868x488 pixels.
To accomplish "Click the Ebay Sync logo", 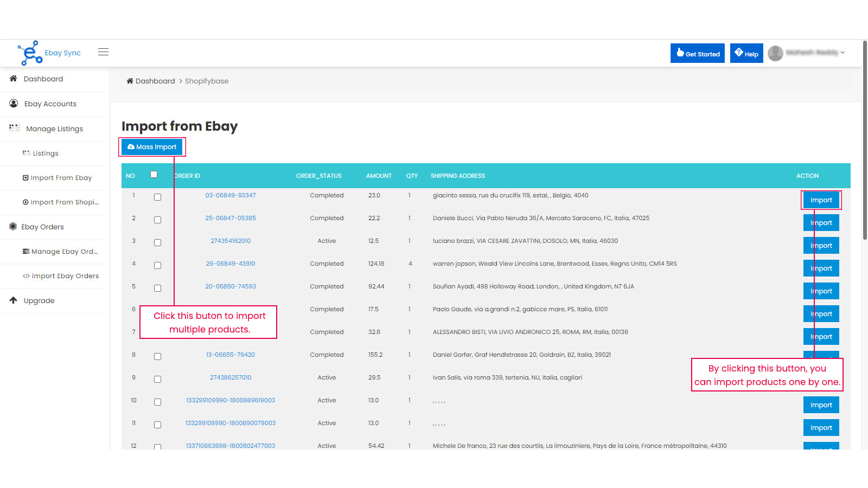I will point(49,53).
